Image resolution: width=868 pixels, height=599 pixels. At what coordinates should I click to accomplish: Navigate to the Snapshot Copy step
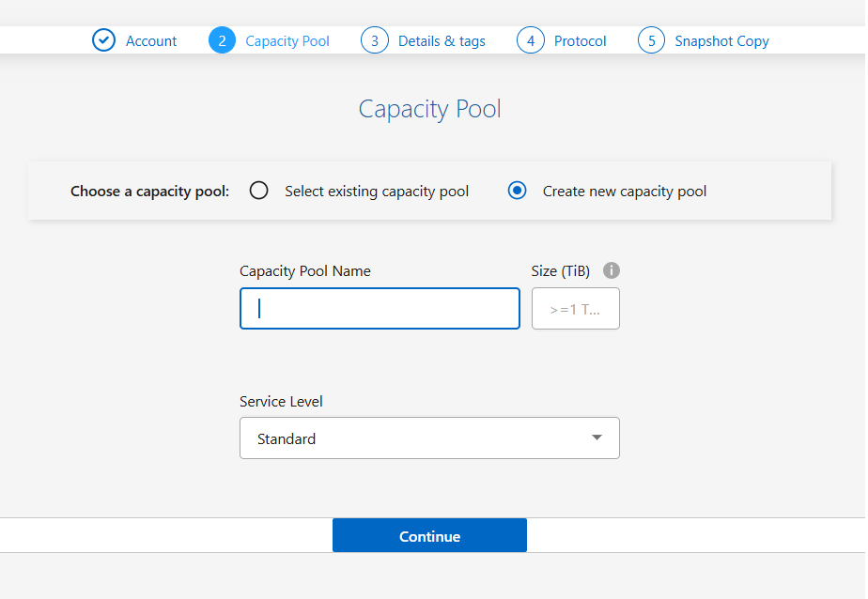point(721,40)
